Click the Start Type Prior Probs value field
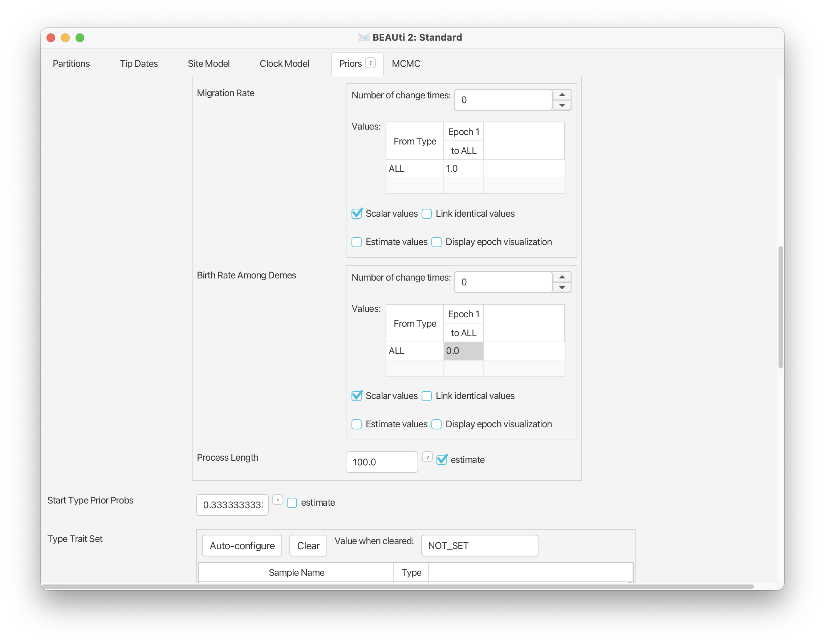The height and width of the screenshot is (644, 825). [232, 505]
